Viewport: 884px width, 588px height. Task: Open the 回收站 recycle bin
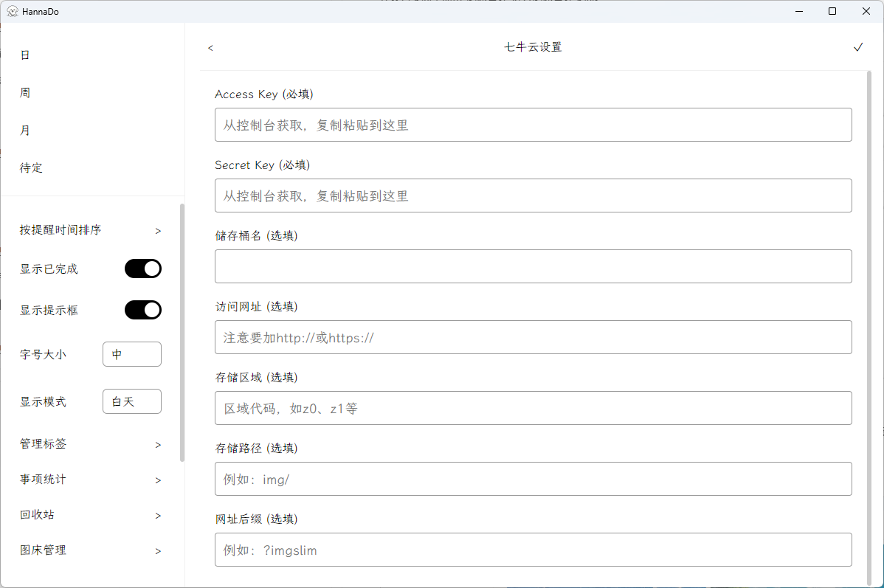click(x=90, y=515)
